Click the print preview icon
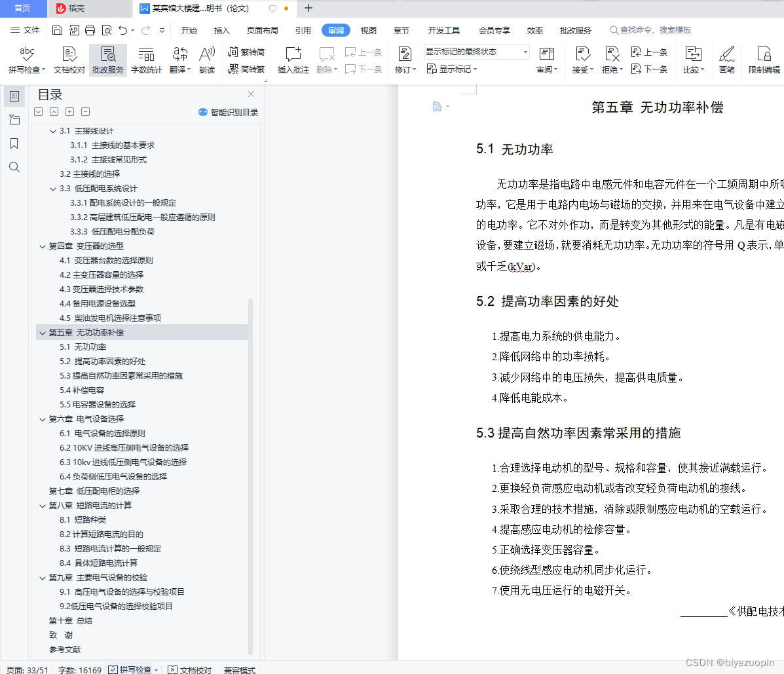This screenshot has height=674, width=784. click(x=107, y=31)
